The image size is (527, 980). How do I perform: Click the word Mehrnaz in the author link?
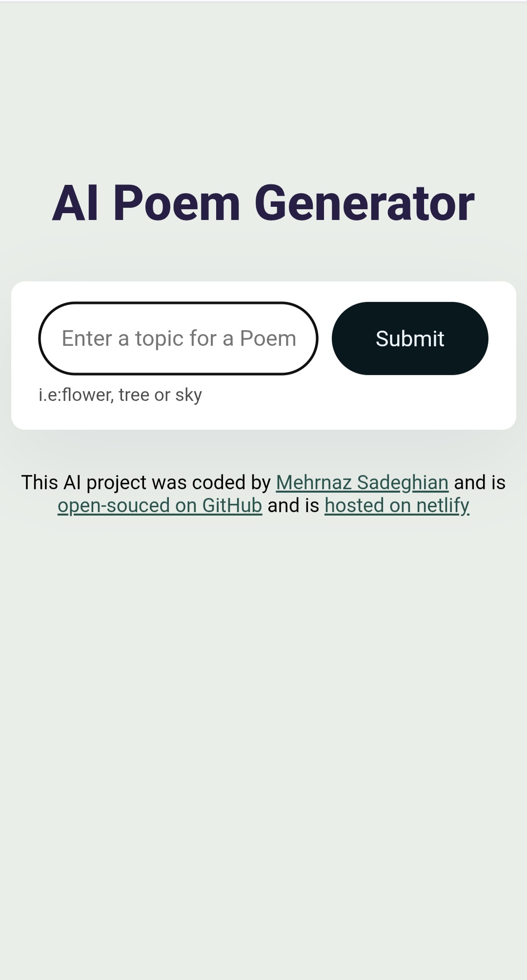pos(313,482)
